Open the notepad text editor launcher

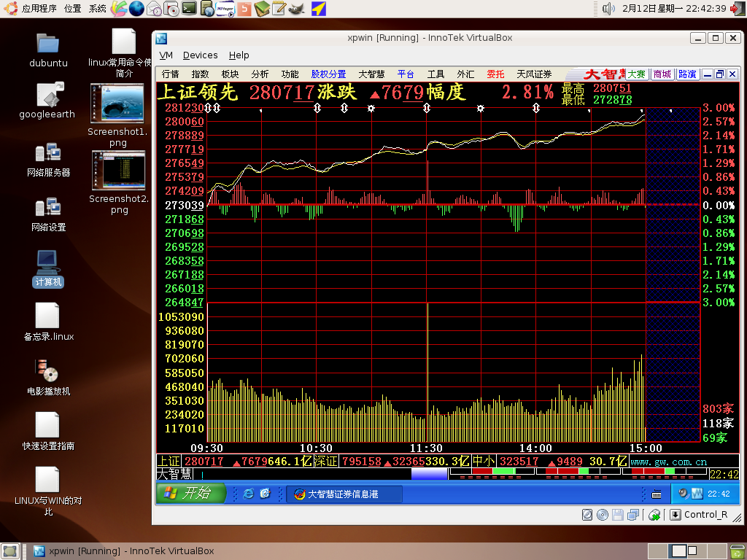pos(279,8)
